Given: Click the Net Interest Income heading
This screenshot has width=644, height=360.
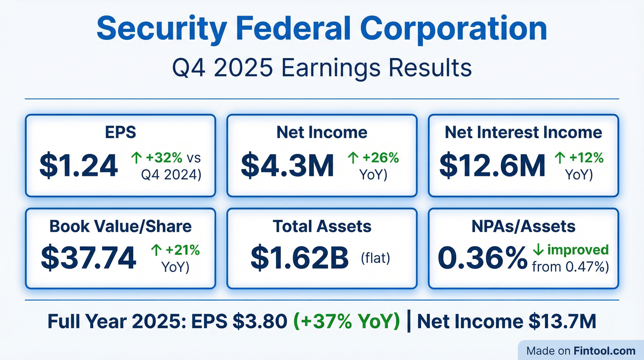Looking at the screenshot, I should (523, 132).
